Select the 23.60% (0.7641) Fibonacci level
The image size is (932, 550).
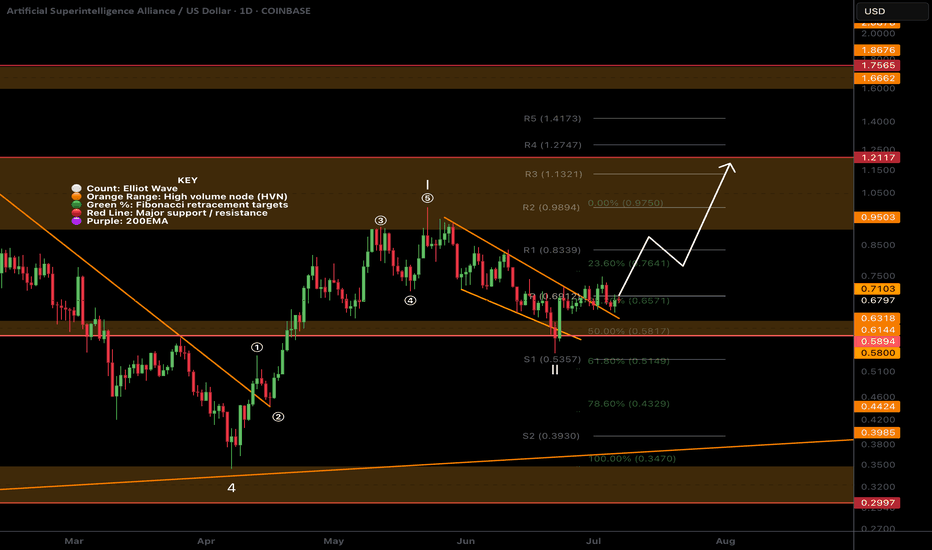(629, 263)
